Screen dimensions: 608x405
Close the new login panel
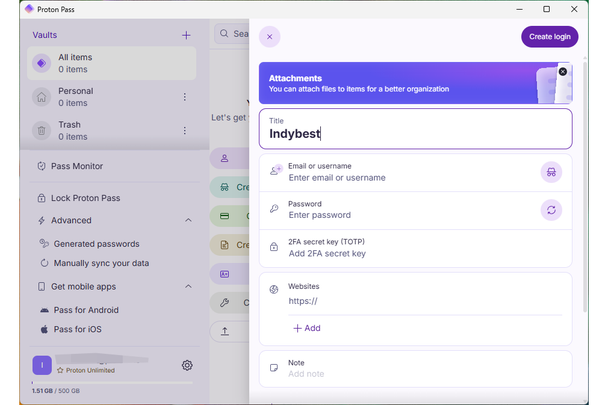click(269, 37)
